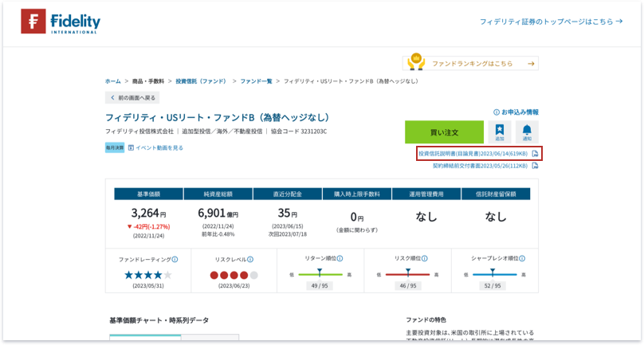The image size is (644, 345).
Task: Open 投資信託（ファンド） breadcrumb
Action: (202, 81)
